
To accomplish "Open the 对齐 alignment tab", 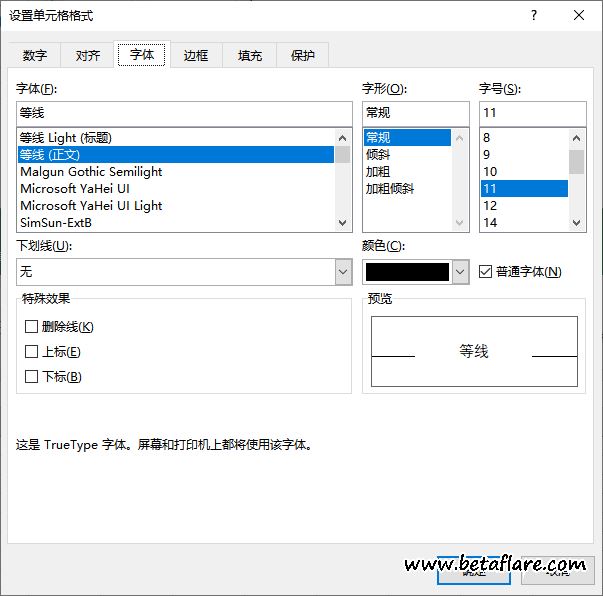I will click(x=88, y=56).
